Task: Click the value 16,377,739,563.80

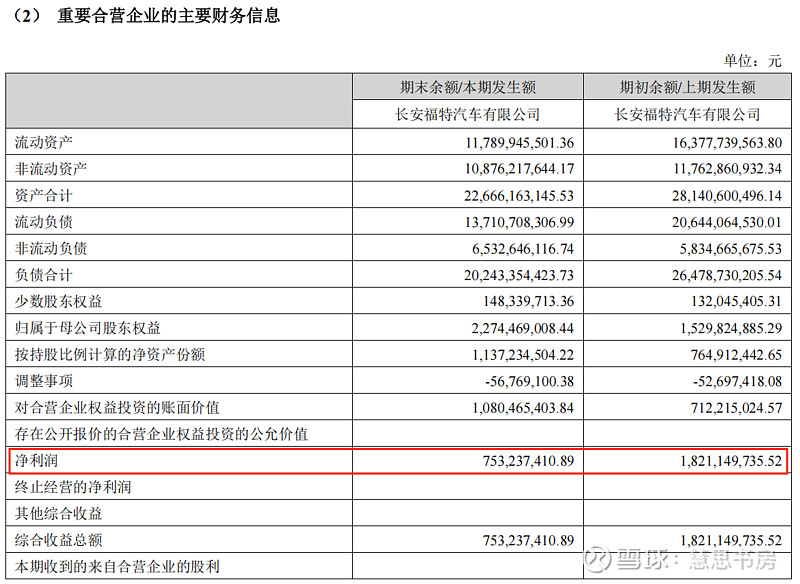Action: (727, 142)
